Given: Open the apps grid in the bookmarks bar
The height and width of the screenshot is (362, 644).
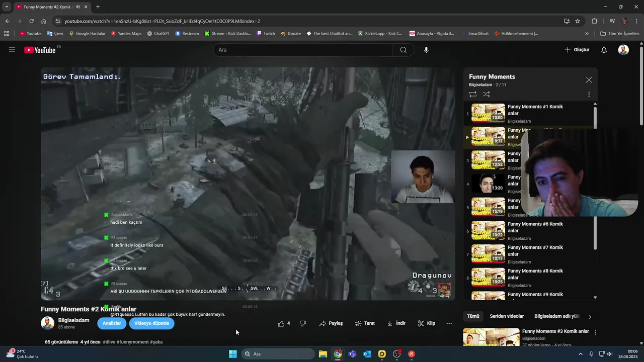Looking at the screenshot, I should click(x=7, y=34).
